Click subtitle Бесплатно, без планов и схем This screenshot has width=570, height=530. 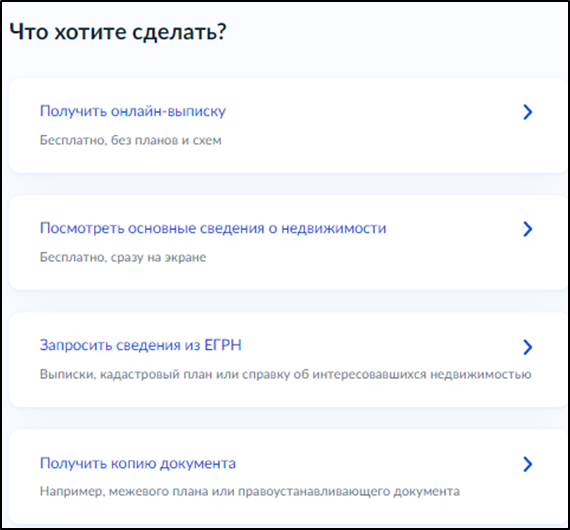point(131,140)
